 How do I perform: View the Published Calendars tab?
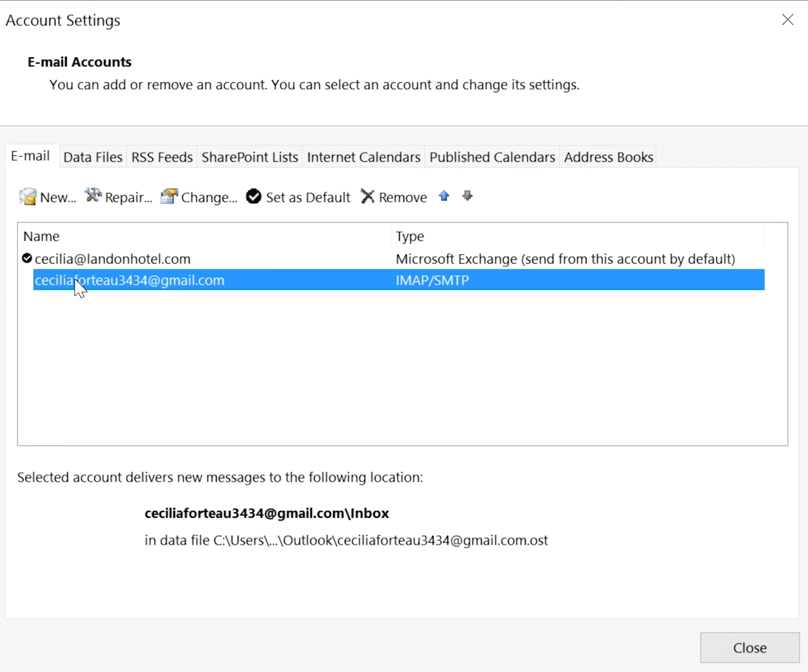point(492,157)
